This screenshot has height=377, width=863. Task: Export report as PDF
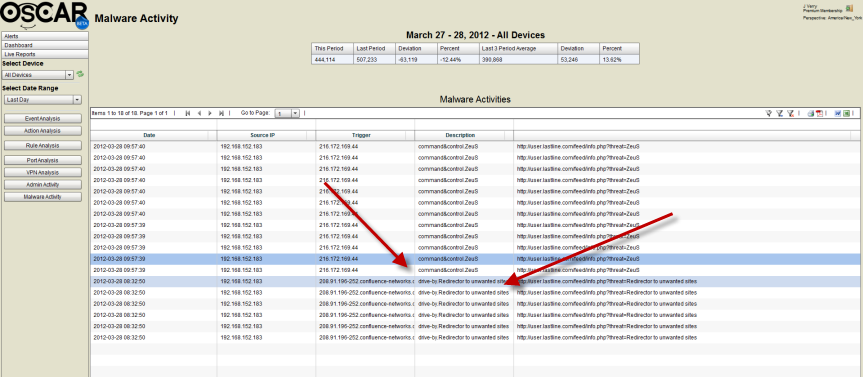tap(819, 113)
